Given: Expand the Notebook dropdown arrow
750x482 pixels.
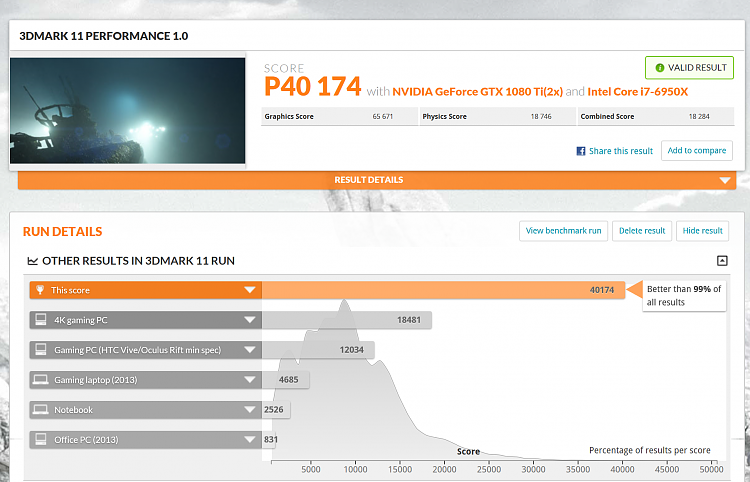Looking at the screenshot, I should pos(250,410).
